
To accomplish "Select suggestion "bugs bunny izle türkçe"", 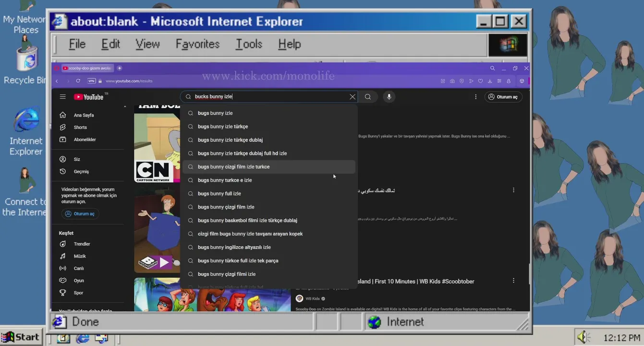I will click(x=269, y=126).
